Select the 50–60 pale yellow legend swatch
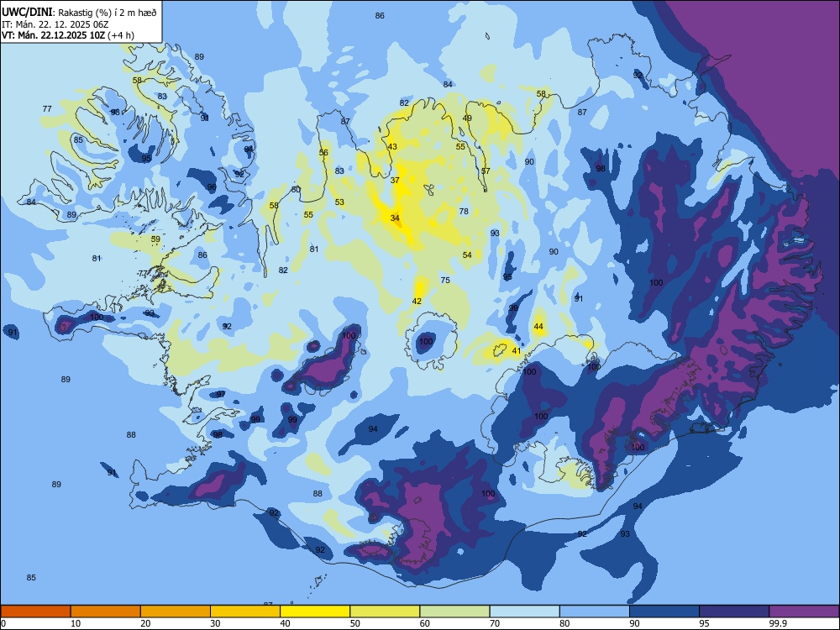 [385, 612]
